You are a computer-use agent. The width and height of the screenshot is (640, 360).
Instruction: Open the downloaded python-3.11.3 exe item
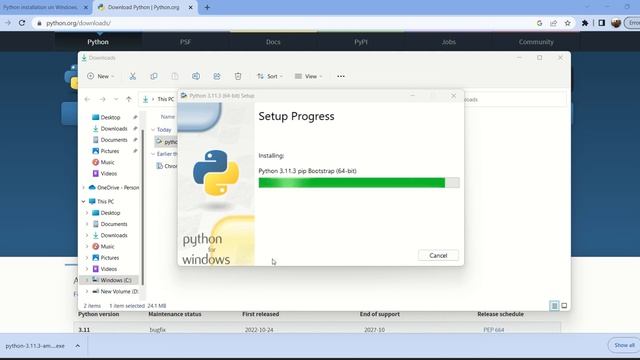click(x=35, y=346)
